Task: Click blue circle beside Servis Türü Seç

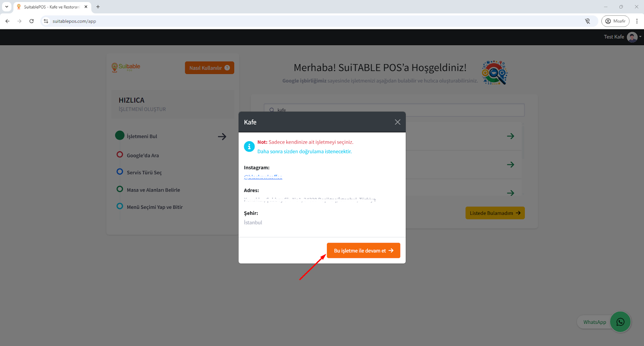Action: point(120,172)
